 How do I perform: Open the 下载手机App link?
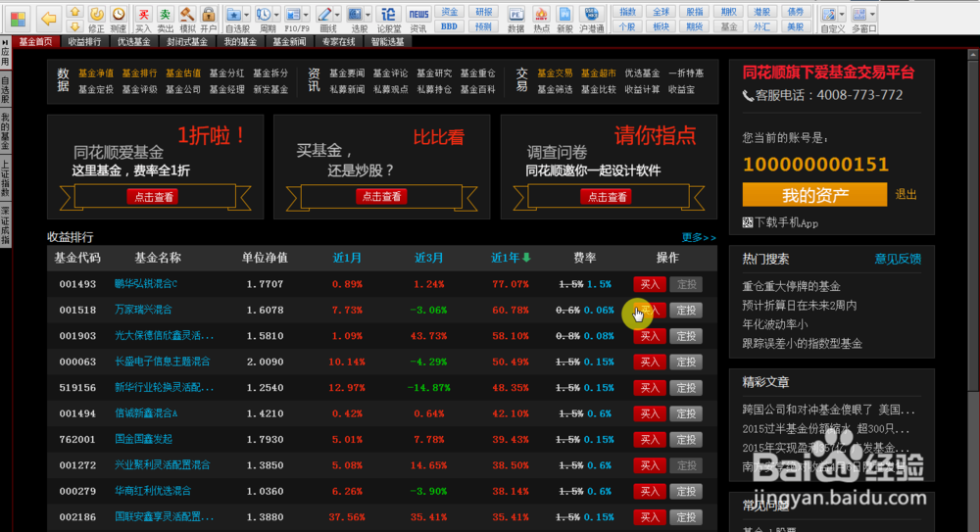coord(780,222)
